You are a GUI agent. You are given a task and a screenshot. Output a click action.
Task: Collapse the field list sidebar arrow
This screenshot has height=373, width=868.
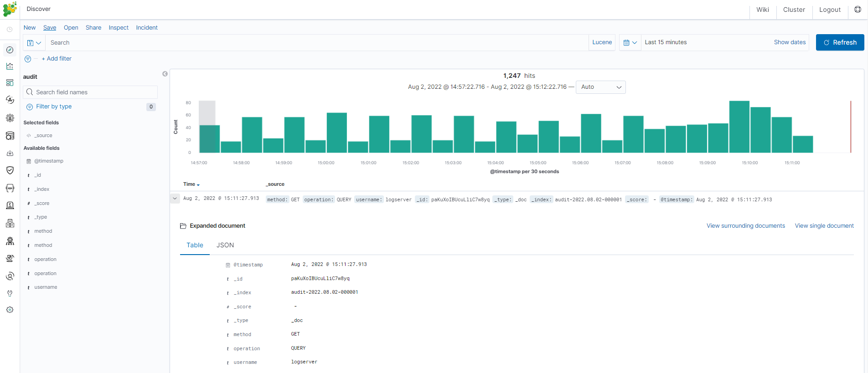tap(165, 74)
